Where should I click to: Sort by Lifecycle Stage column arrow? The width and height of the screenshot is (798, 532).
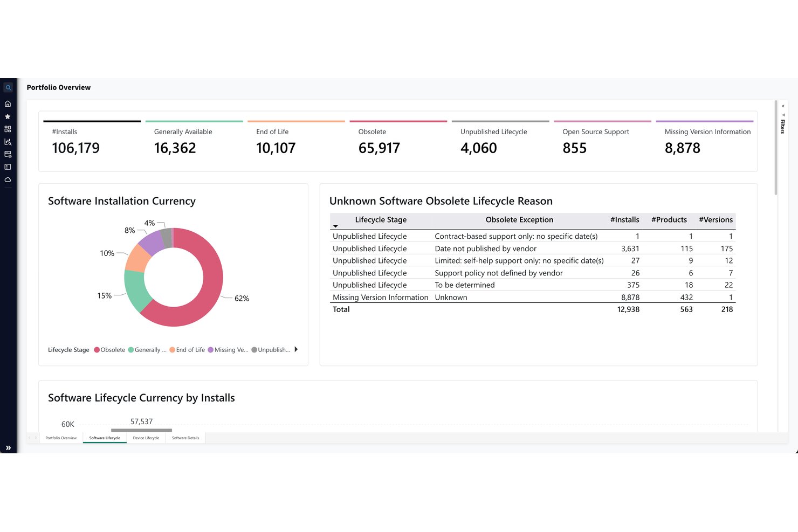(335, 226)
